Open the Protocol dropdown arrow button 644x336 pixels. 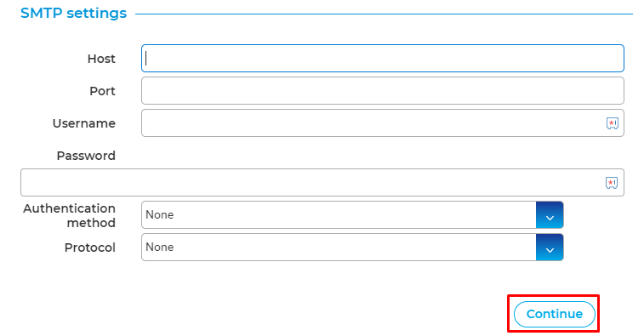[550, 248]
